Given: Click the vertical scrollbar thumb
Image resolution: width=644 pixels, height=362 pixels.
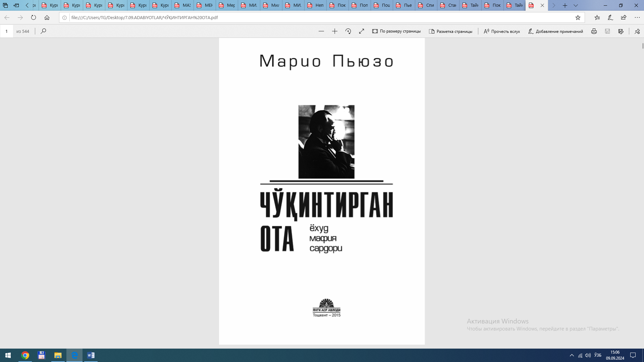Looking at the screenshot, I should [x=643, y=46].
